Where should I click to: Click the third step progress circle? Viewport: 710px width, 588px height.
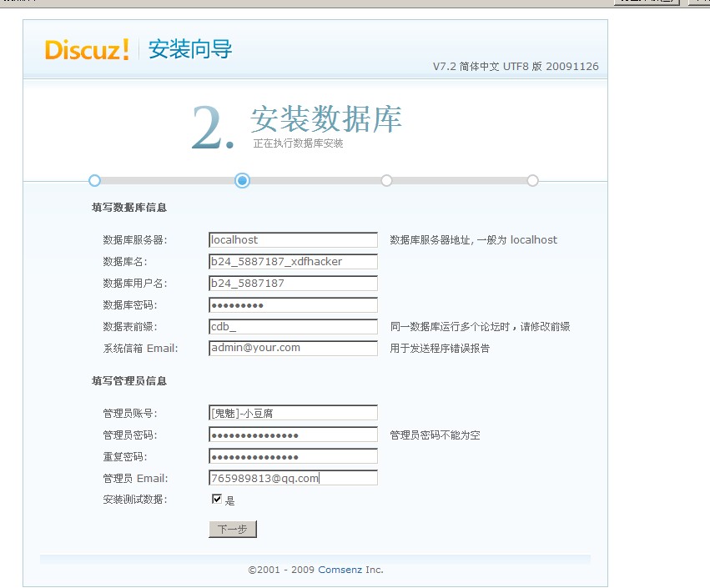386,181
